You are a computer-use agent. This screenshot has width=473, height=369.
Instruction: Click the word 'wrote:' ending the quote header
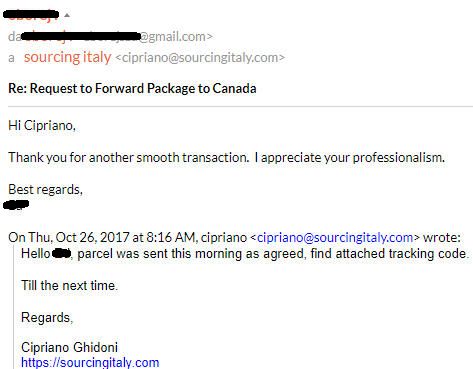[442, 238]
